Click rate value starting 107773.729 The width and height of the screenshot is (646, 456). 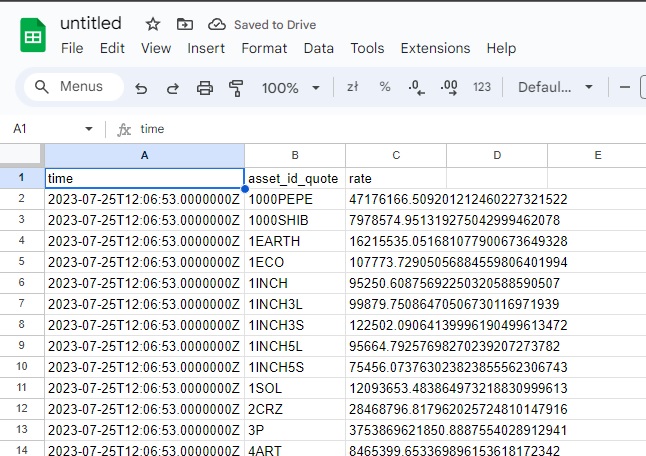coord(458,262)
